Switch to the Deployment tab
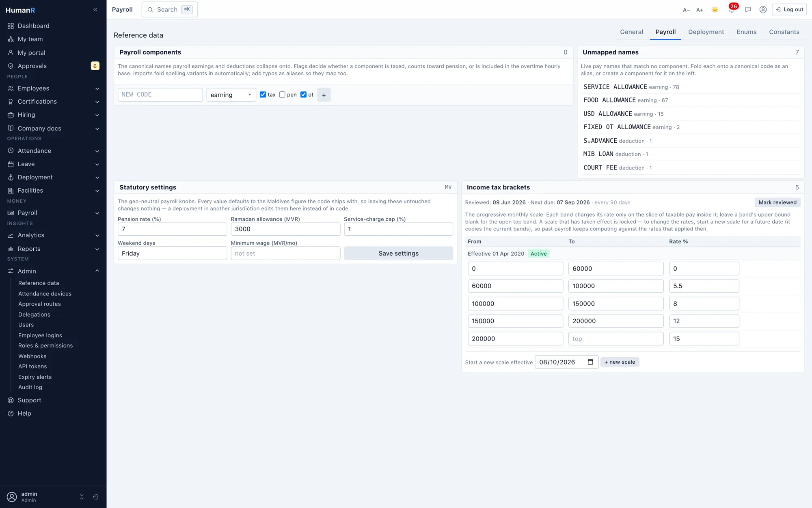Screen dimensions: 812x508 [x=706, y=32]
